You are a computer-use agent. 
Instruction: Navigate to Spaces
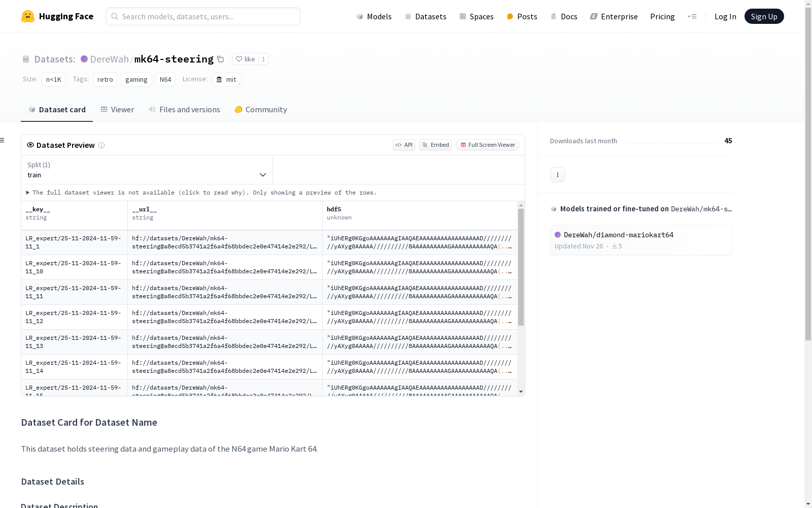476,16
